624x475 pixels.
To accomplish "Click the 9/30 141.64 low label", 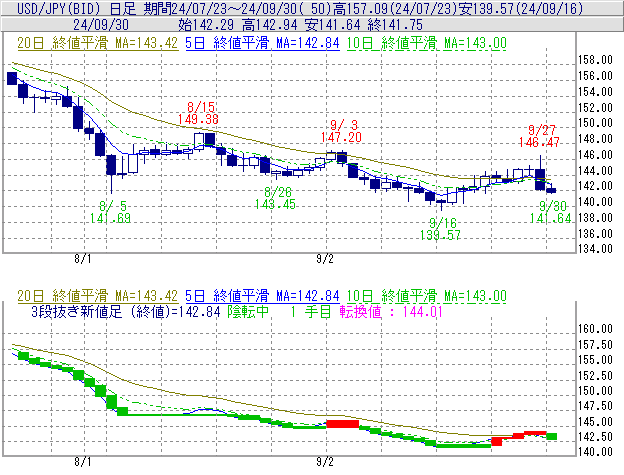I will [550, 212].
